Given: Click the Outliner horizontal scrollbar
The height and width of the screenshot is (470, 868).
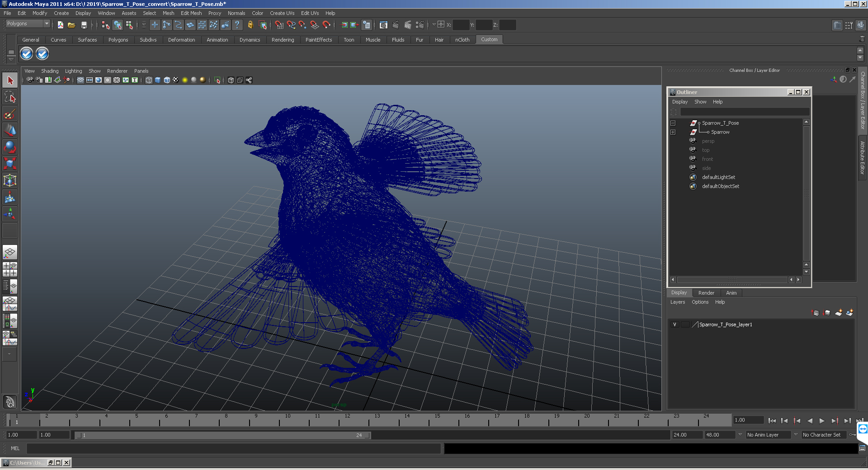Looking at the screenshot, I should pyautogui.click(x=732, y=280).
